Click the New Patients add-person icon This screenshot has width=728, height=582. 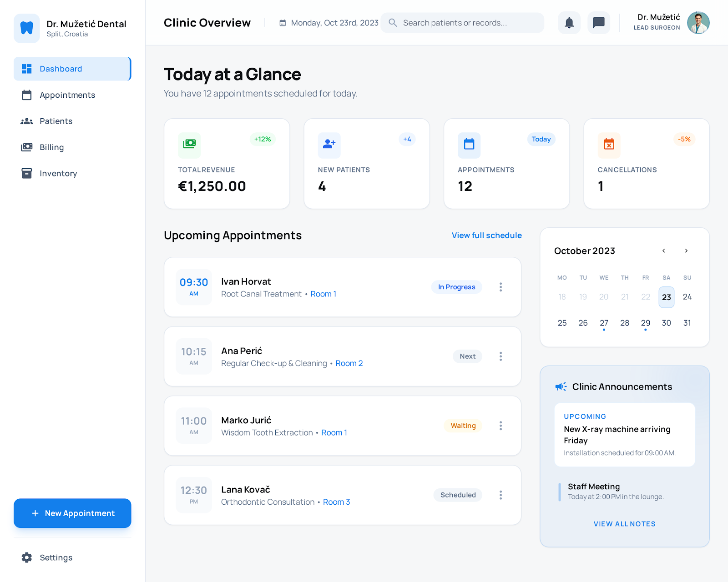329,145
